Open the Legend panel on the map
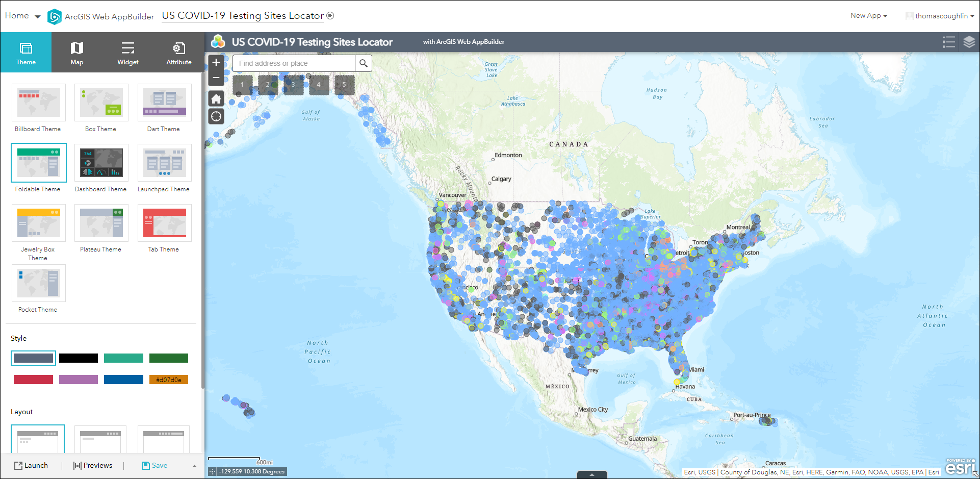The image size is (980, 479). [x=948, y=42]
